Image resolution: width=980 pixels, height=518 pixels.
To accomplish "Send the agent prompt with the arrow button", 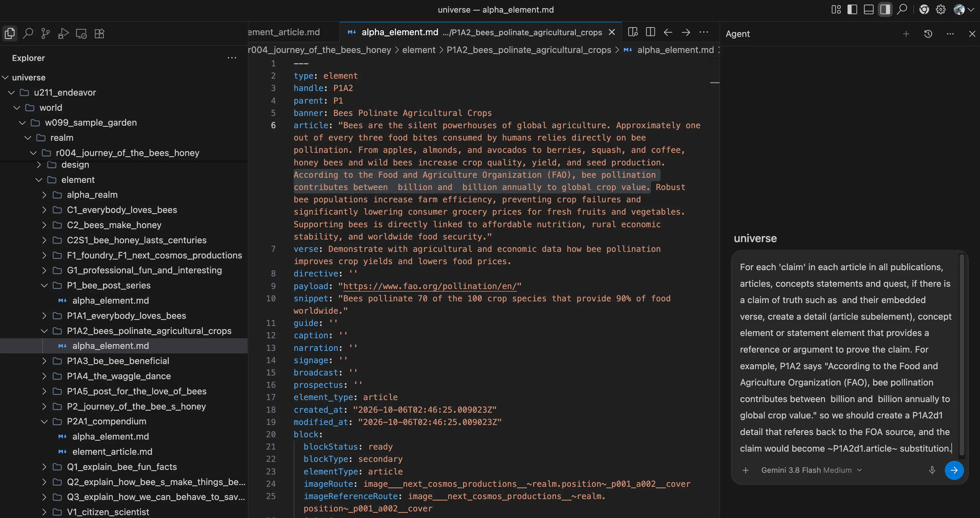I will [954, 470].
